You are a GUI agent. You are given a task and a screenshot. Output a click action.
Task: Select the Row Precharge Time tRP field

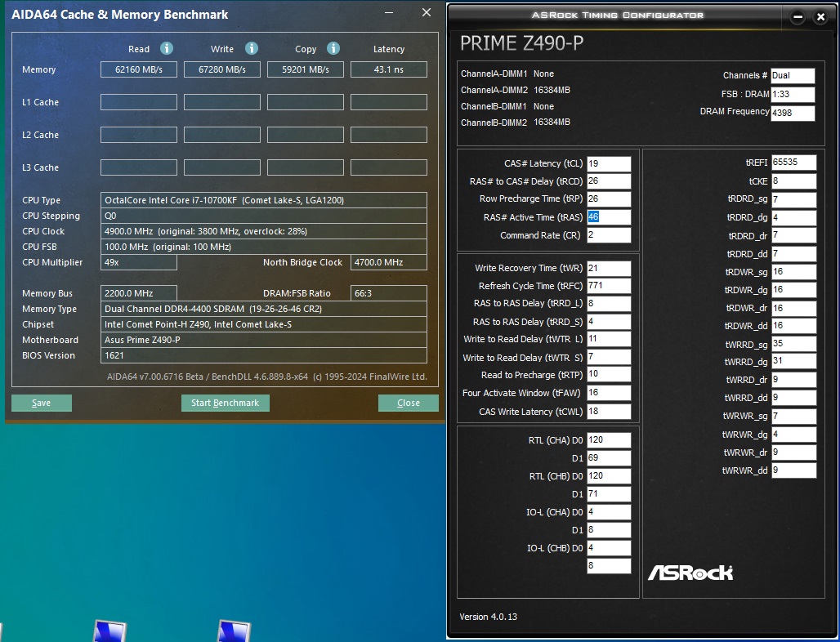pyautogui.click(x=609, y=198)
